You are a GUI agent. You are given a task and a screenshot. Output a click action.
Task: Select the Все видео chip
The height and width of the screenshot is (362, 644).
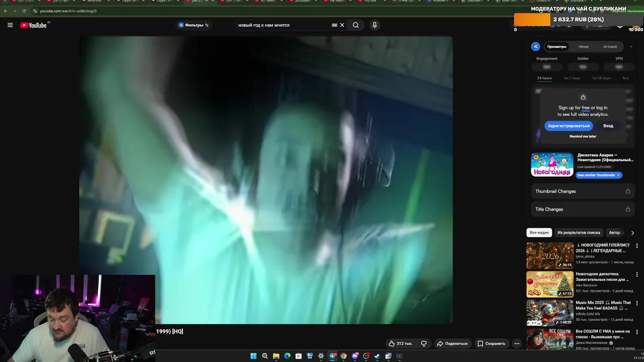[539, 232]
